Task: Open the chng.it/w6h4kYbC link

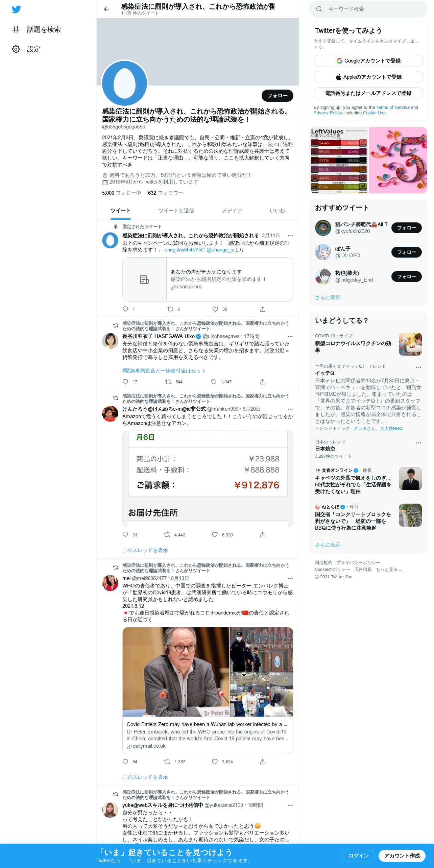Action: [x=185, y=250]
